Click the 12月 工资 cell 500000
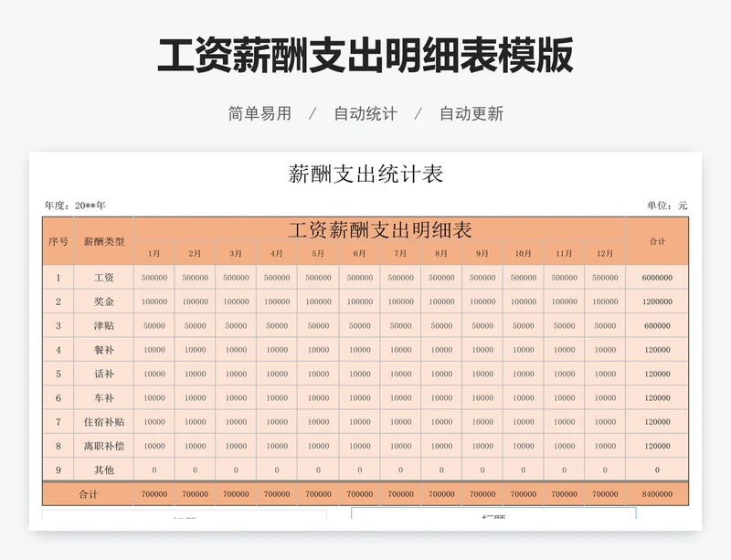Viewport: 731px width, 560px height. tap(605, 278)
